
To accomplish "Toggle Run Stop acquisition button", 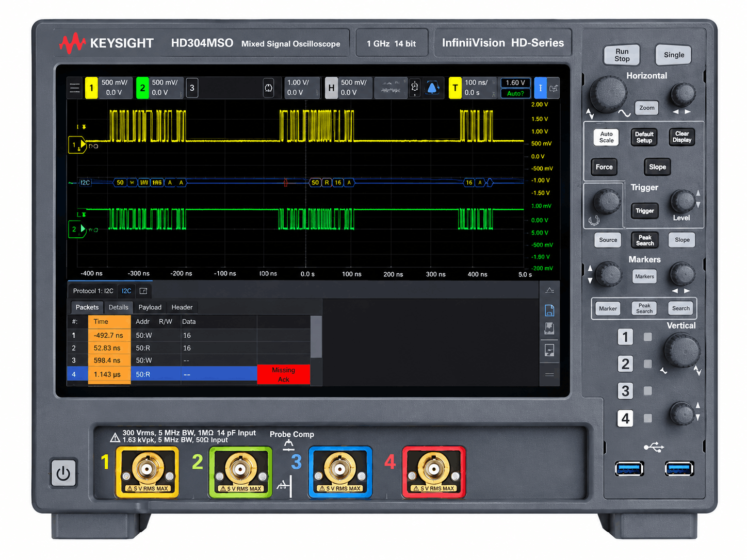I will tap(622, 55).
